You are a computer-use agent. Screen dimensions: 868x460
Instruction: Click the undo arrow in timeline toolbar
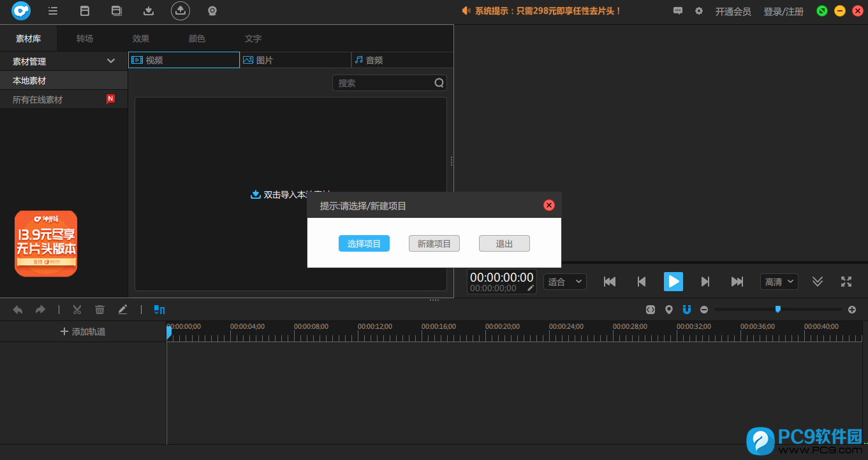pyautogui.click(x=18, y=310)
